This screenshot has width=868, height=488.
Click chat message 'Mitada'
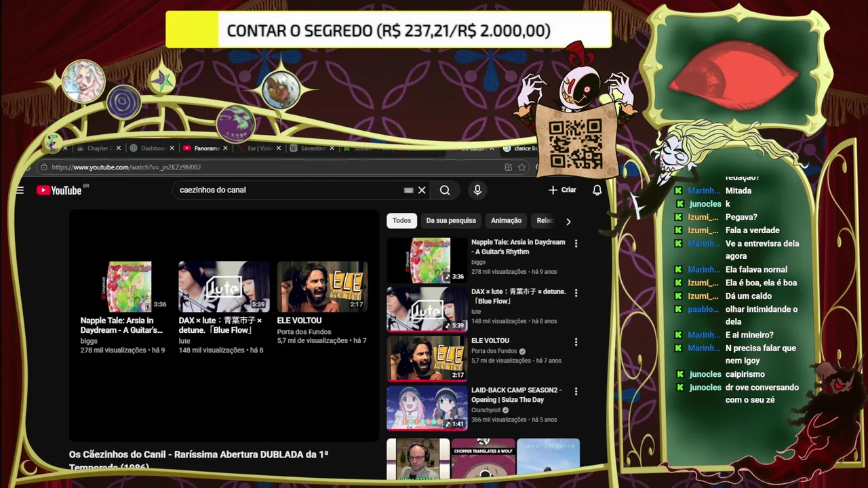tap(738, 191)
